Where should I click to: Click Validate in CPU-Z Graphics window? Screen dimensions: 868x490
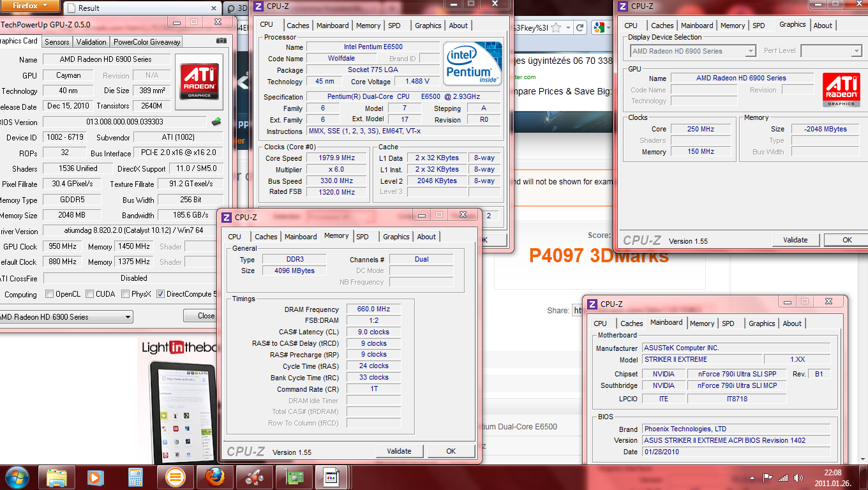[795, 240]
